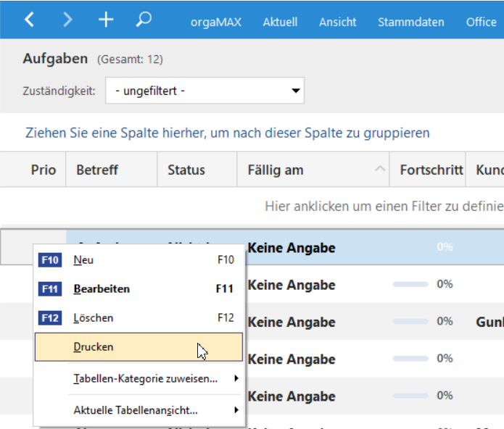The image size is (504, 429).
Task: Click the sort arrow in Fällig am header
Action: coord(380,168)
